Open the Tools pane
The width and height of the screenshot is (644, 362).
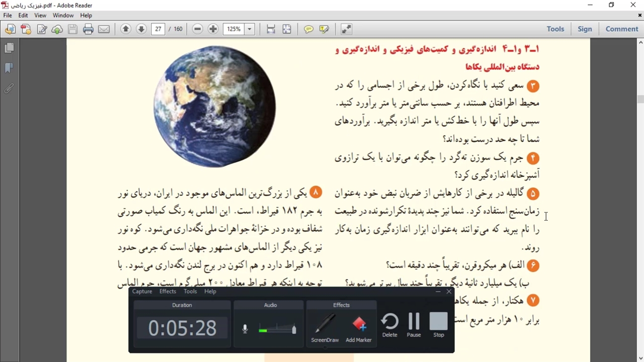555,29
